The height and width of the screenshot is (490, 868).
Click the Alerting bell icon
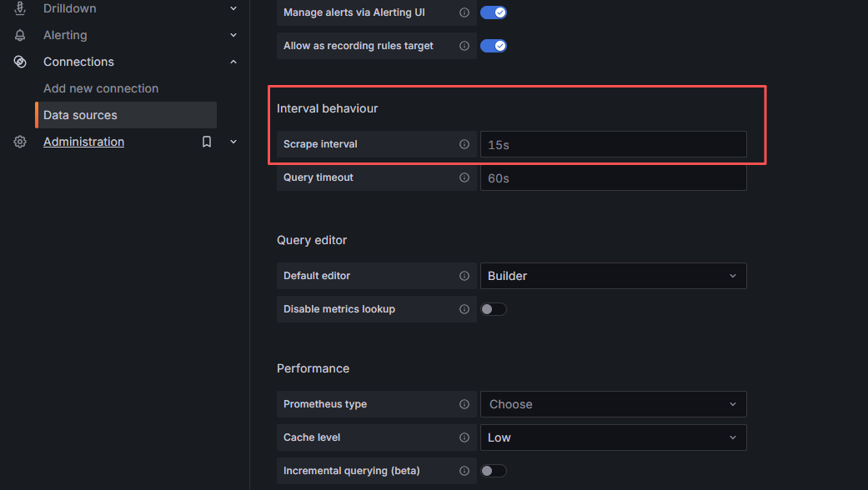(20, 35)
